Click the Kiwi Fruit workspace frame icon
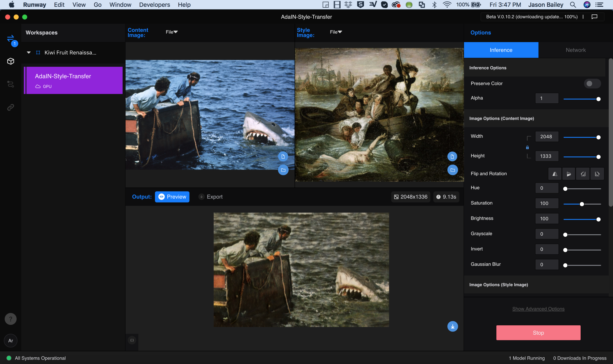This screenshot has width=613, height=364. (x=38, y=52)
